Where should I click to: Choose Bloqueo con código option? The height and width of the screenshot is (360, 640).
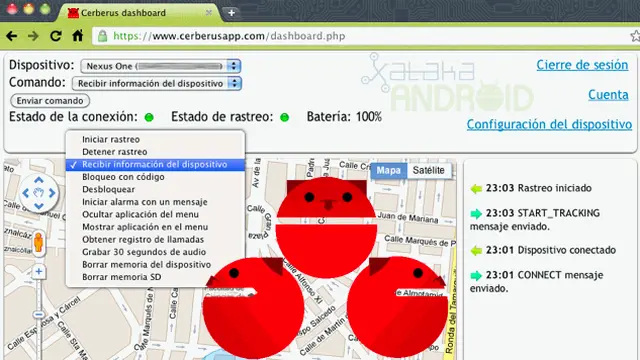[x=155, y=177]
